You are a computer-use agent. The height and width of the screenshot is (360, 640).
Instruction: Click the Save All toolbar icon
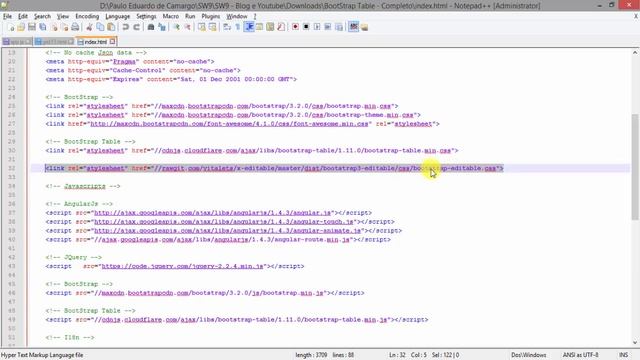click(x=42, y=27)
